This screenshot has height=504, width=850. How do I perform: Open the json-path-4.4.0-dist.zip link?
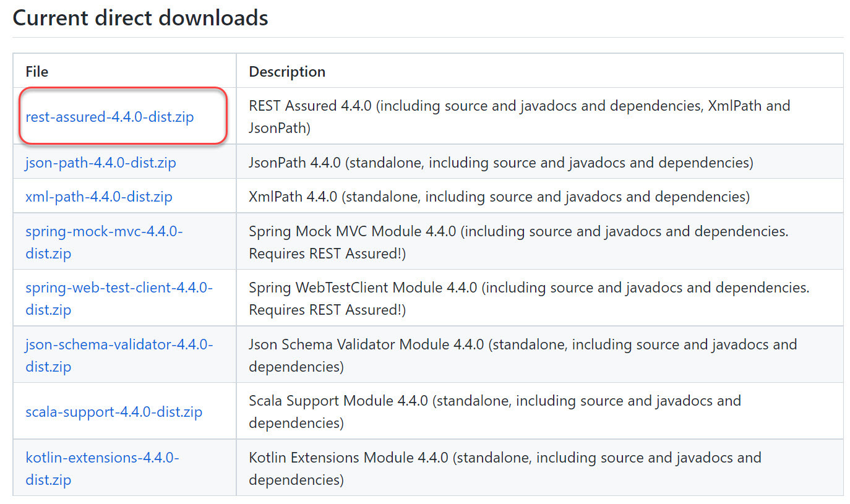coord(101,163)
